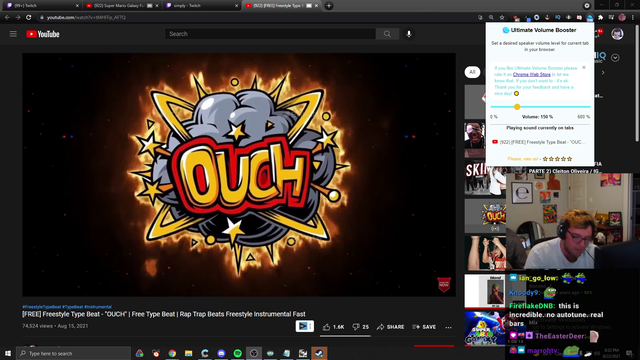
Task: Open the OUCH thumbnail in recommendations
Action: (x=485, y=216)
